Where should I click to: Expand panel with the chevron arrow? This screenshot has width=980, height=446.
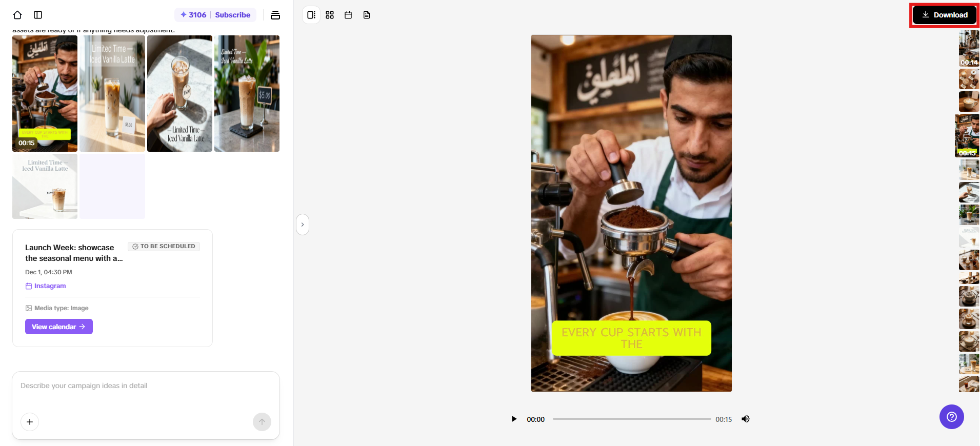(x=303, y=225)
